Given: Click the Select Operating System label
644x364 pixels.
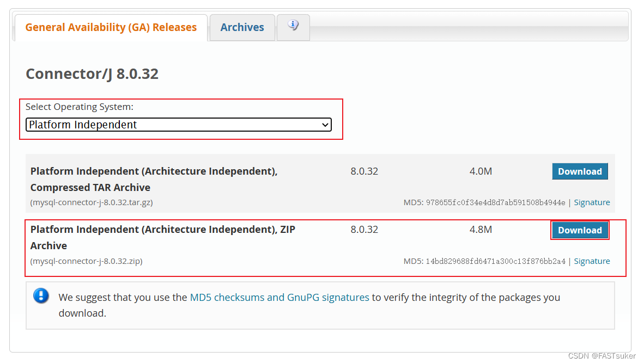Looking at the screenshot, I should [79, 107].
